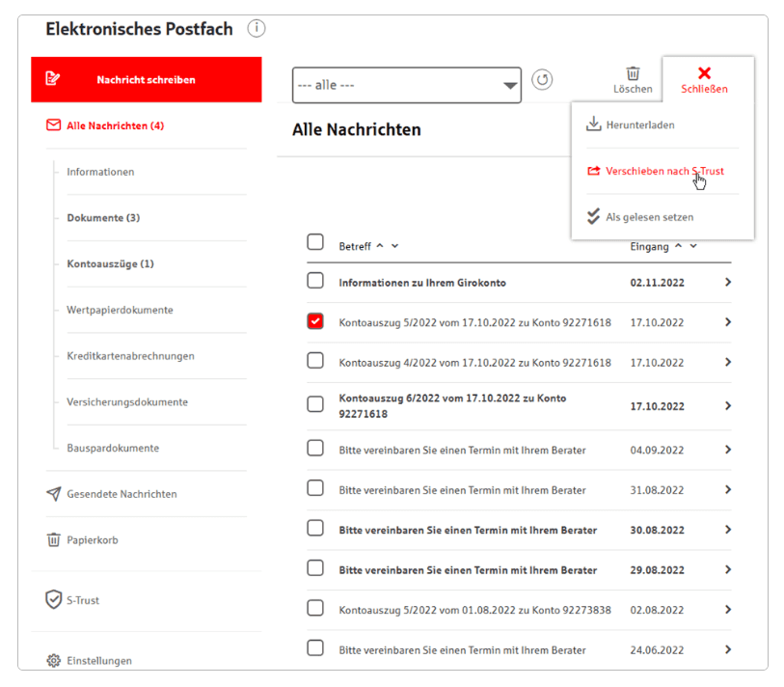Click the refresh circular arrow icon
The height and width of the screenshot is (687, 784).
(542, 79)
